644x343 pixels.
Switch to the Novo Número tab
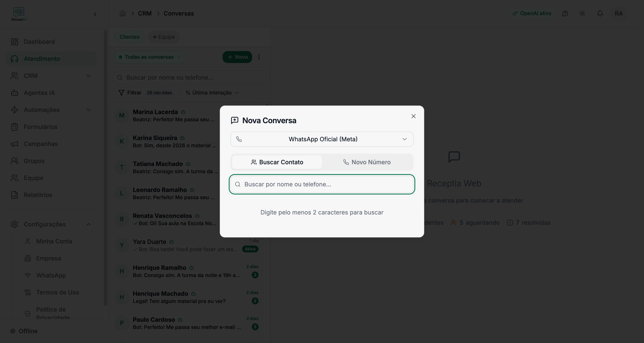[367, 162]
